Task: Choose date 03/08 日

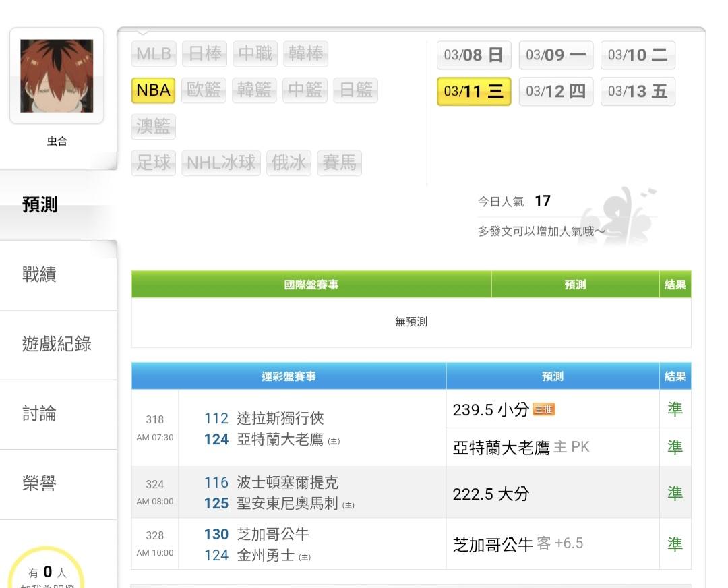Action: (474, 55)
